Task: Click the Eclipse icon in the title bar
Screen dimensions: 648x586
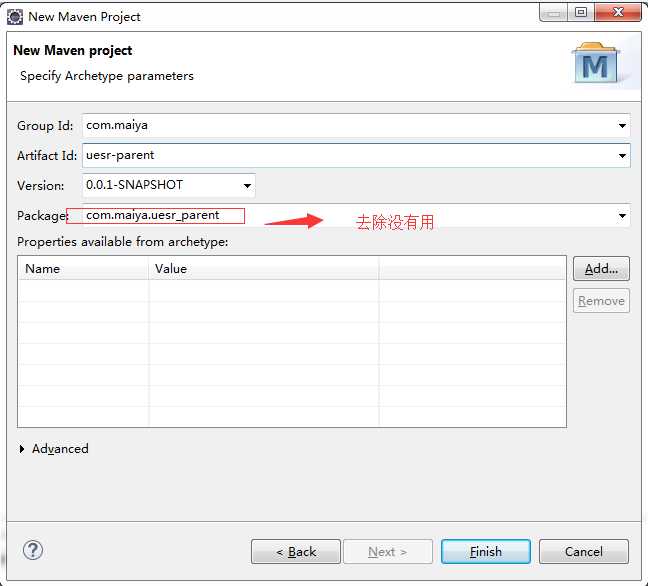Action: (15, 17)
